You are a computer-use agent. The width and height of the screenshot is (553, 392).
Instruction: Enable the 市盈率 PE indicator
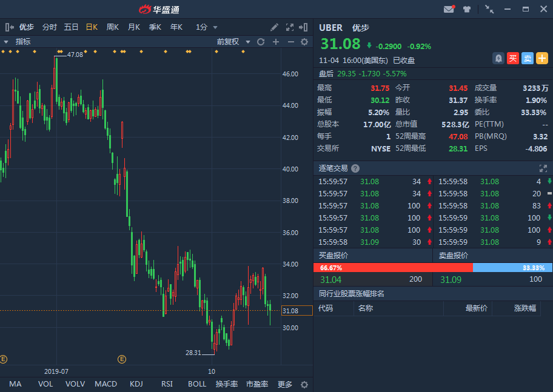point(257,384)
